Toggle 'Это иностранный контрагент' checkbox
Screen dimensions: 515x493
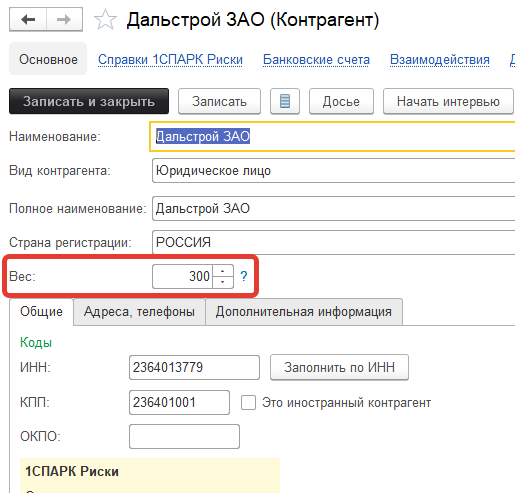click(248, 402)
